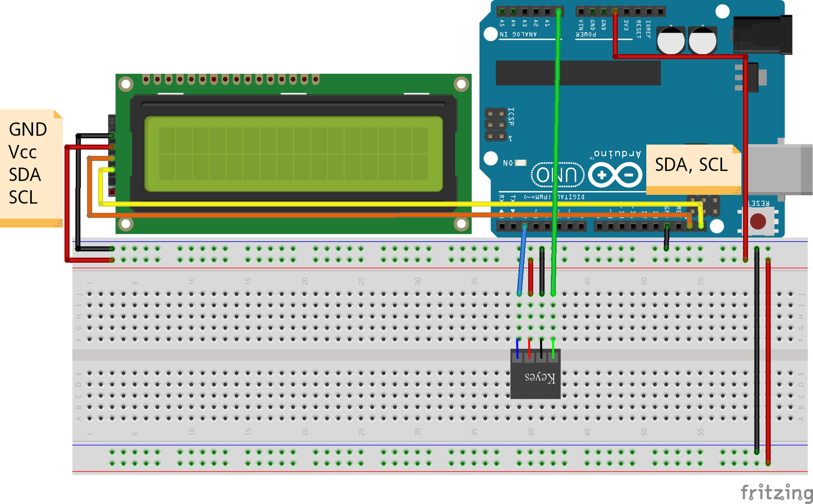
Task: Click the long black ATmega chip
Action: point(578,73)
